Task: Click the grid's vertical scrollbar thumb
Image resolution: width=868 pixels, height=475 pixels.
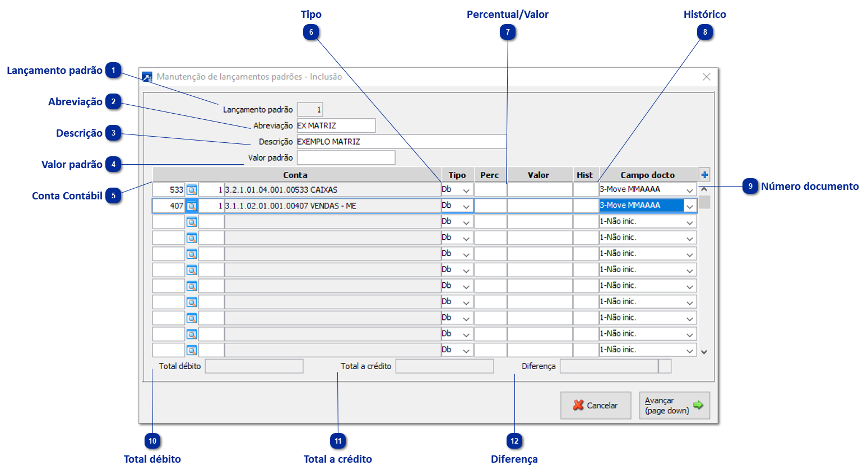Action: pos(704,202)
